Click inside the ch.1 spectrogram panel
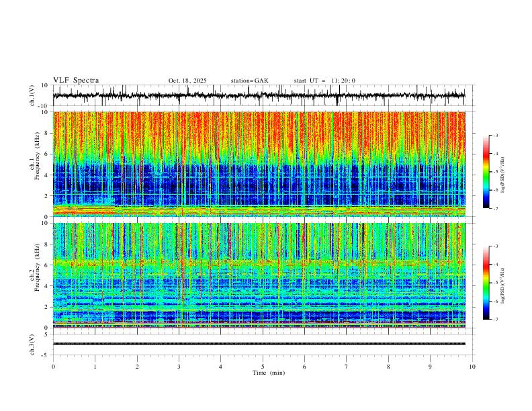Screen dimensions: 532x411 pyautogui.click(x=259, y=164)
